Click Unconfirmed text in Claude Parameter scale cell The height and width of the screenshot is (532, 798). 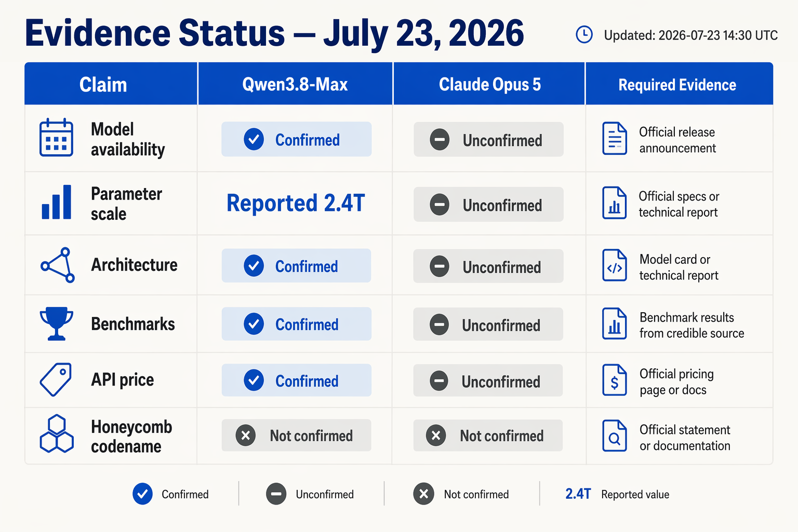pyautogui.click(x=502, y=205)
